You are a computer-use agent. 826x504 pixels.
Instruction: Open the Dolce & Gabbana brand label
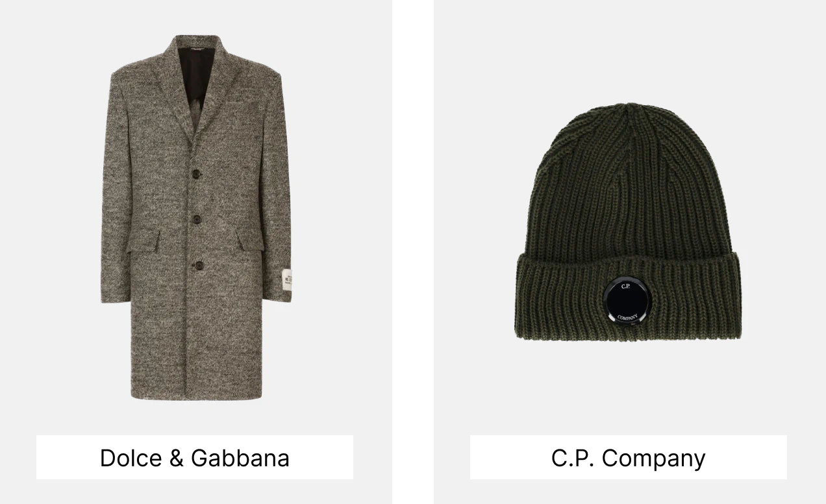(x=195, y=457)
